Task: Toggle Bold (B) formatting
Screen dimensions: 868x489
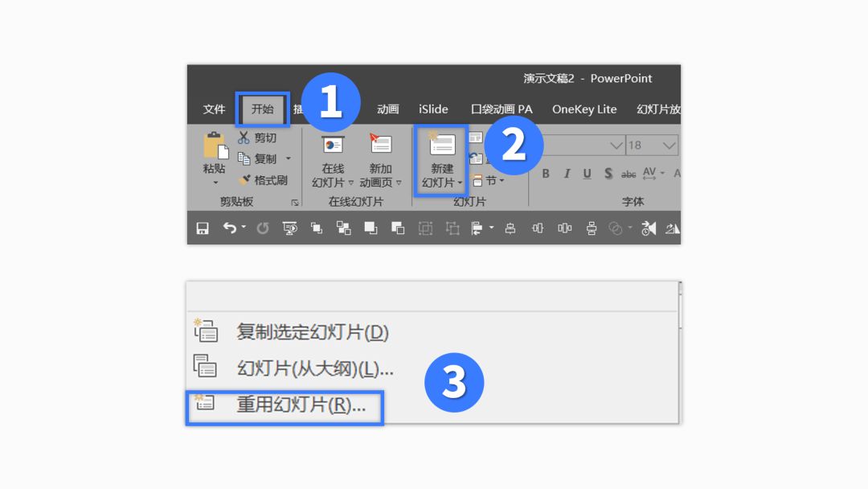Action: tap(546, 174)
